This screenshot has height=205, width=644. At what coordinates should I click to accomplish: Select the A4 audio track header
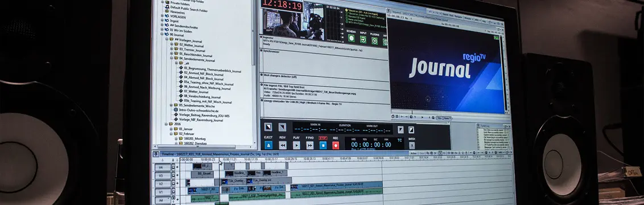pyautogui.click(x=162, y=200)
